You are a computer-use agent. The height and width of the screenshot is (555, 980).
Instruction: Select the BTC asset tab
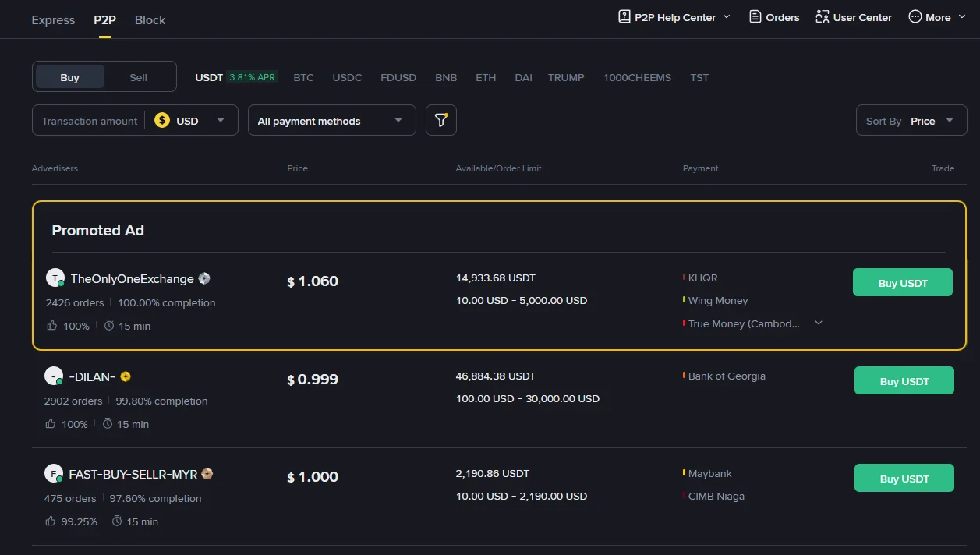tap(303, 77)
